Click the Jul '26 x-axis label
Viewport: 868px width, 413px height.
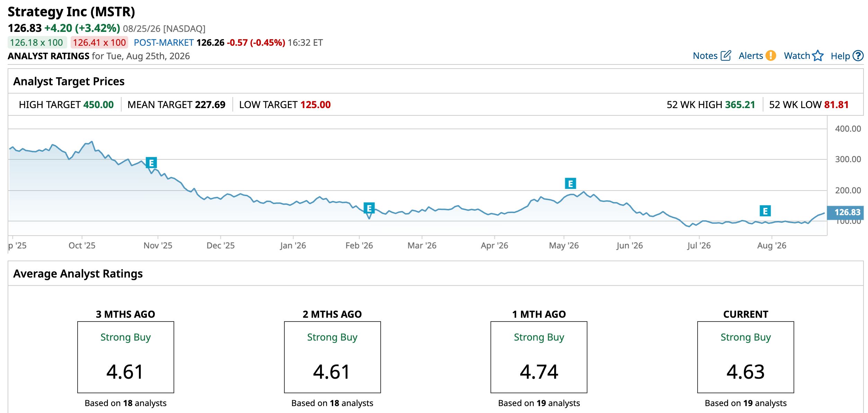pos(699,246)
